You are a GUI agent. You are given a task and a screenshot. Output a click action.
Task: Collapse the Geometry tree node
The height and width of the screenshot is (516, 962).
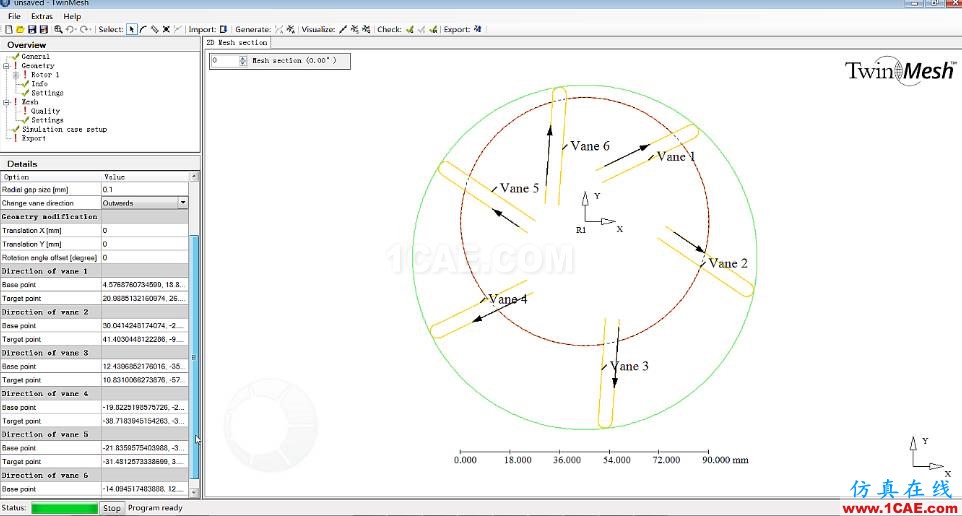(6, 66)
